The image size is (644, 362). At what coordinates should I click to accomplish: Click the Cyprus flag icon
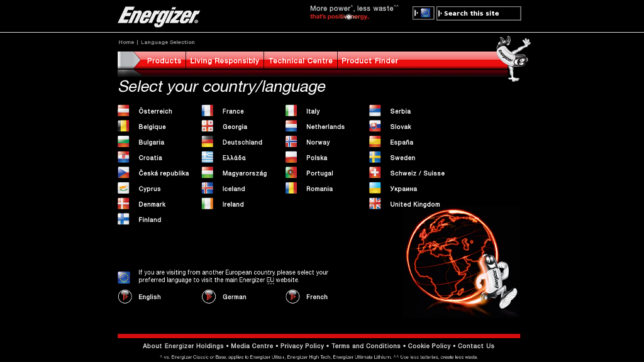123,189
